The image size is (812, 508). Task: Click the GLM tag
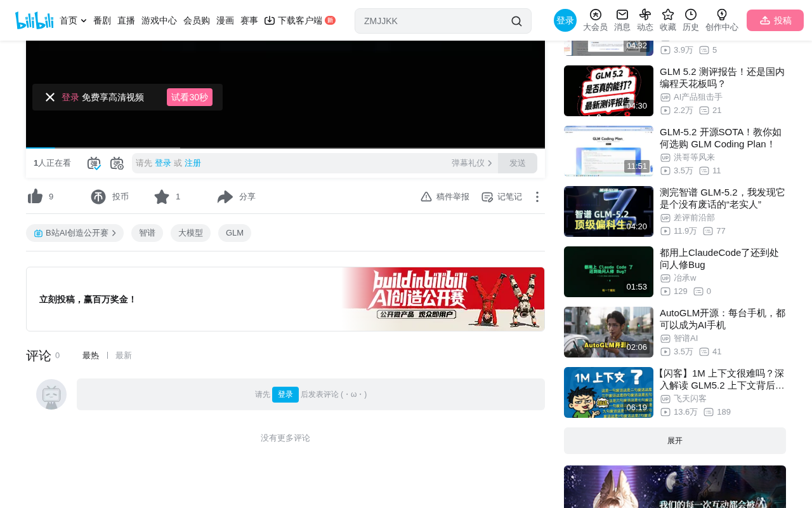click(x=235, y=233)
